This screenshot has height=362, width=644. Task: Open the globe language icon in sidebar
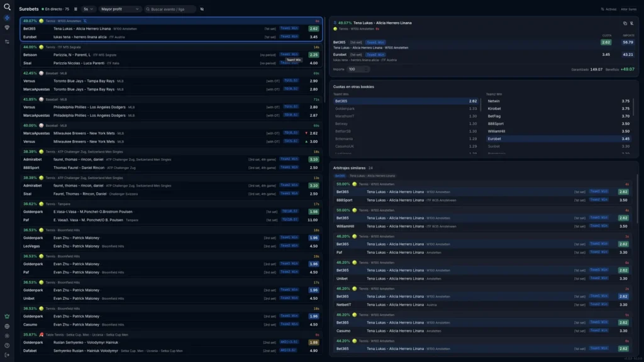[7, 326]
